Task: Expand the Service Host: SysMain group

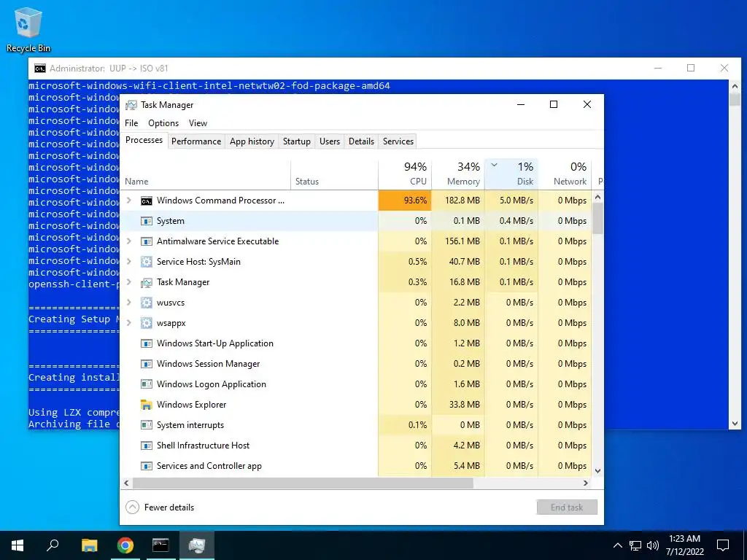Action: [128, 262]
